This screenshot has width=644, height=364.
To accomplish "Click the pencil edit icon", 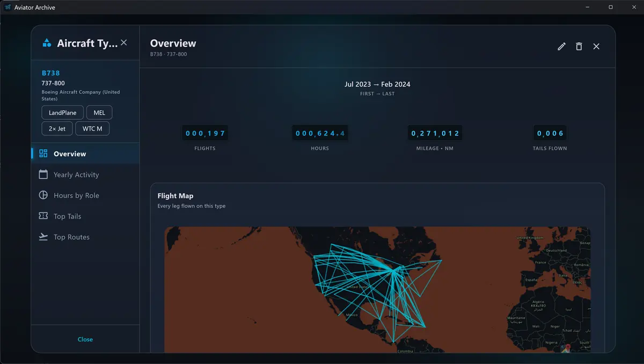I will (x=561, y=47).
